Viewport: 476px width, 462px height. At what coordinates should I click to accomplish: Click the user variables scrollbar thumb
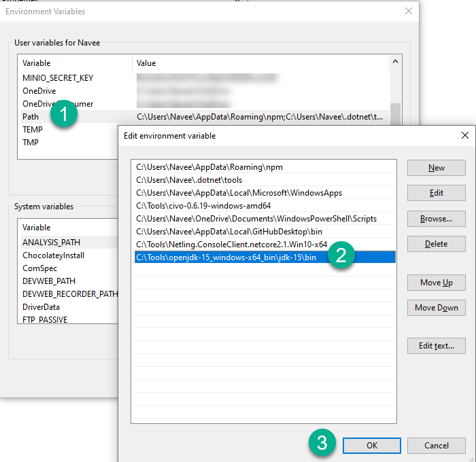pos(395,114)
